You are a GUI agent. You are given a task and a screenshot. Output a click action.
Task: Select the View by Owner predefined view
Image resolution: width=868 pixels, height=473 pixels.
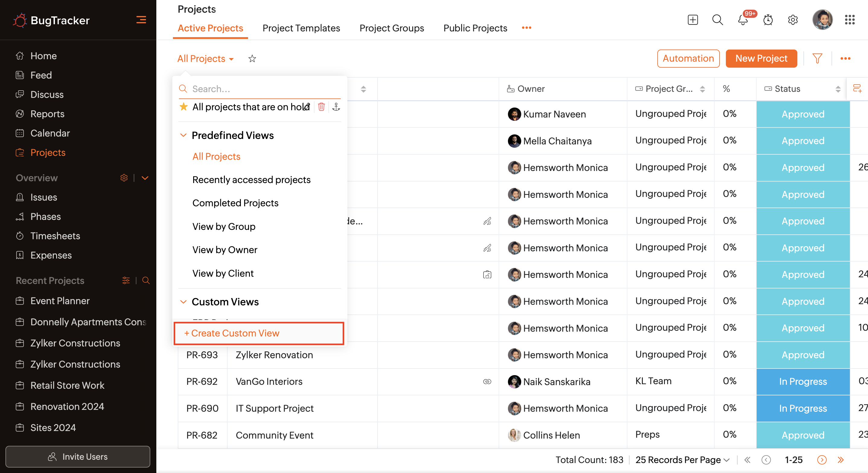coord(225,250)
